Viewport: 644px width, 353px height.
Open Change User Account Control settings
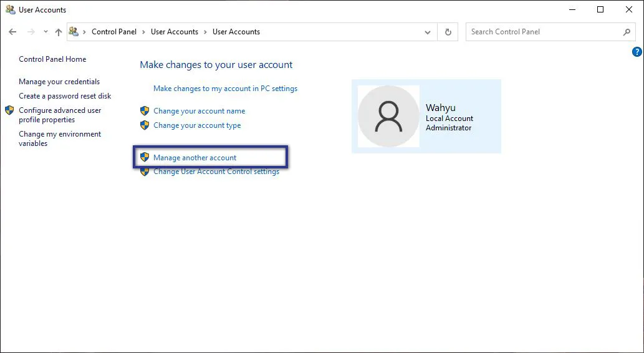[x=216, y=172]
